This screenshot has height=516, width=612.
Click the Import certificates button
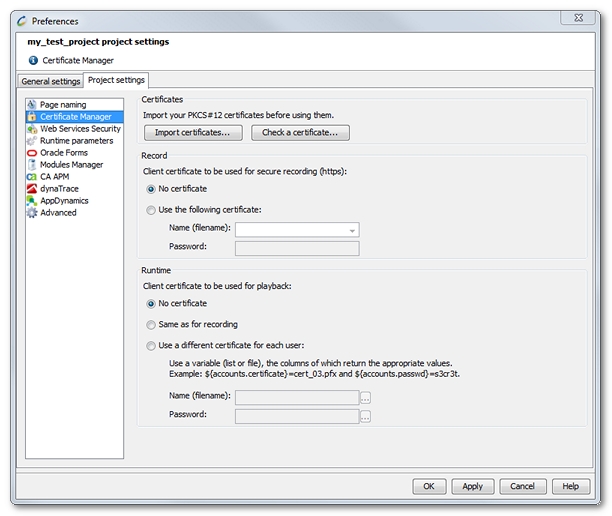coord(193,132)
